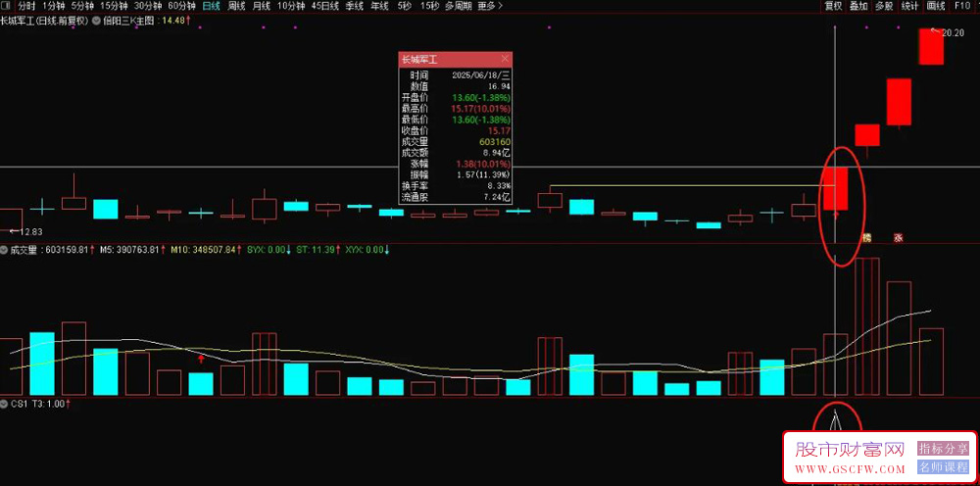The width and height of the screenshot is (980, 486).
Task: Click the 长城军工(日线.前复权) stock title
Action: tap(45, 20)
